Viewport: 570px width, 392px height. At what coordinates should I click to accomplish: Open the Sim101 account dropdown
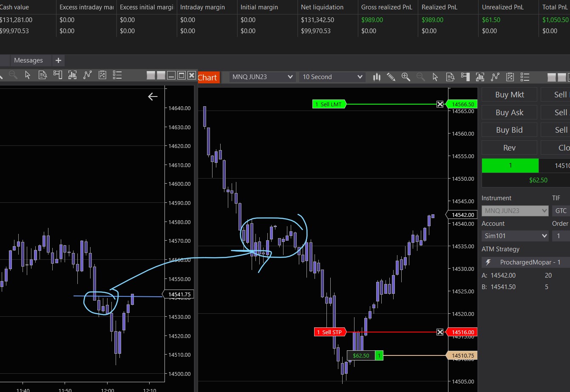pyautogui.click(x=515, y=236)
